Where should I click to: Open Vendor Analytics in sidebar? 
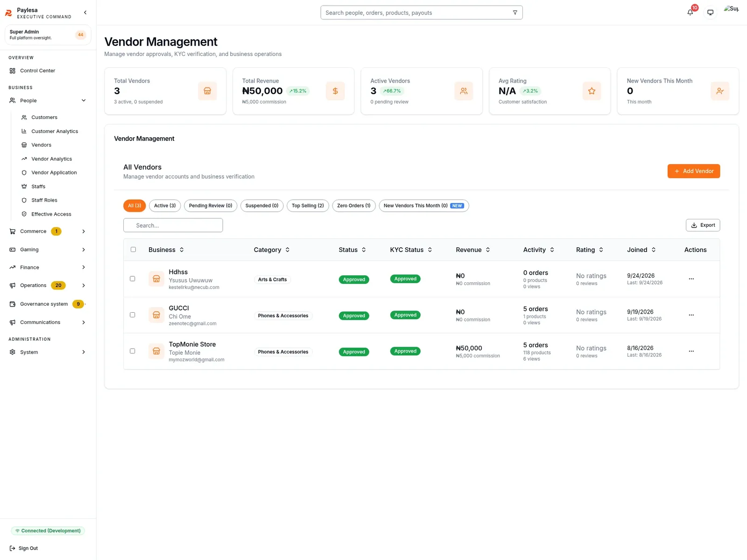[x=51, y=159]
